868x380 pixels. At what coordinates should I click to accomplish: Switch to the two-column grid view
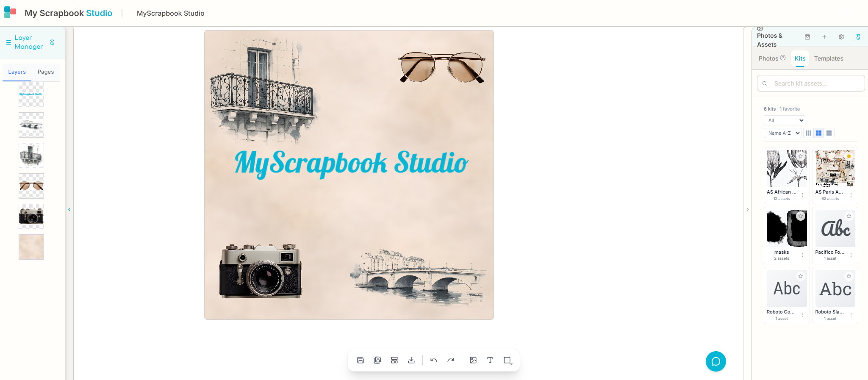[x=819, y=133]
